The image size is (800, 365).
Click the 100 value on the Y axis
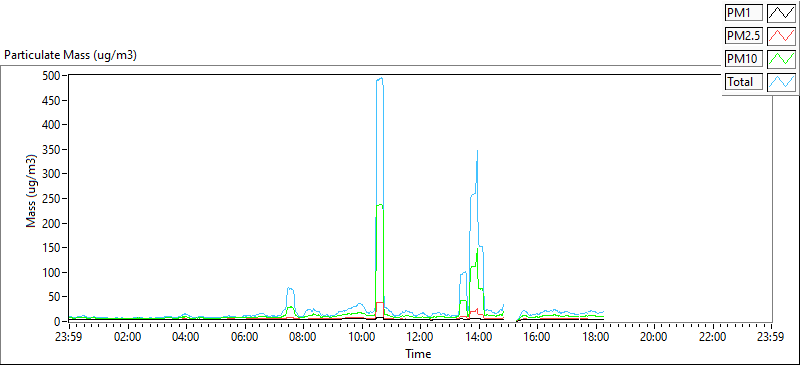tap(51, 272)
